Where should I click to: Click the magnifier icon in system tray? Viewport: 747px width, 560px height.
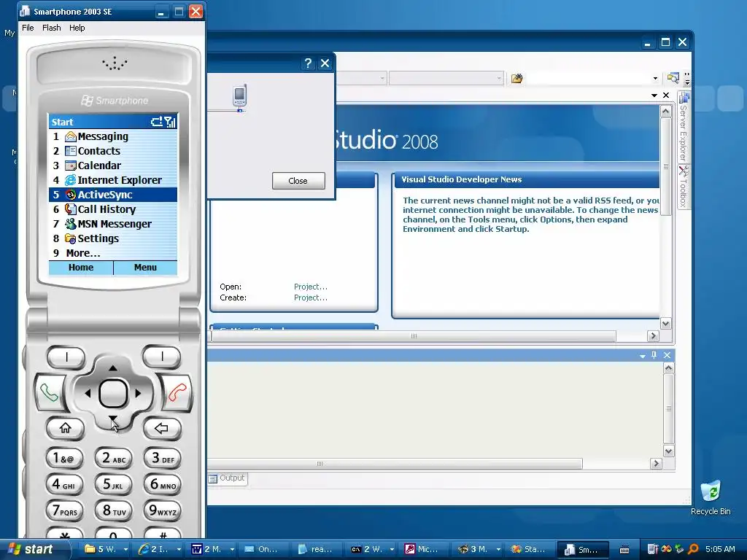tap(693, 550)
